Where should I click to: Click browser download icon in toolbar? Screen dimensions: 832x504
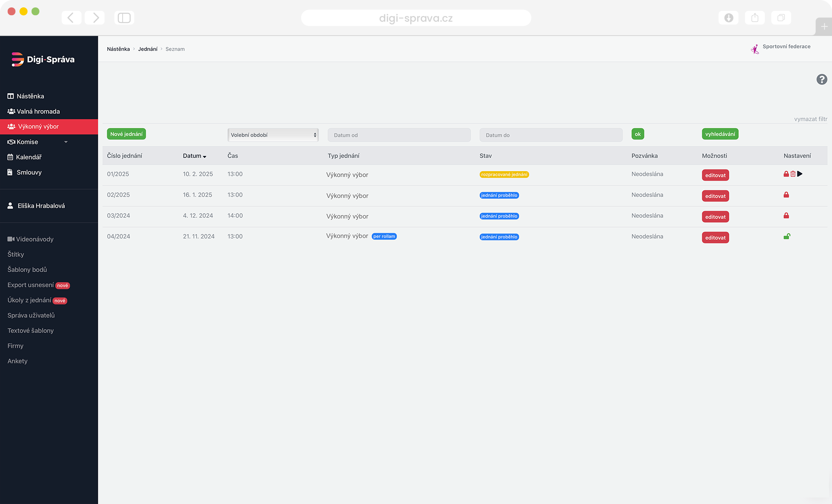[x=728, y=18]
